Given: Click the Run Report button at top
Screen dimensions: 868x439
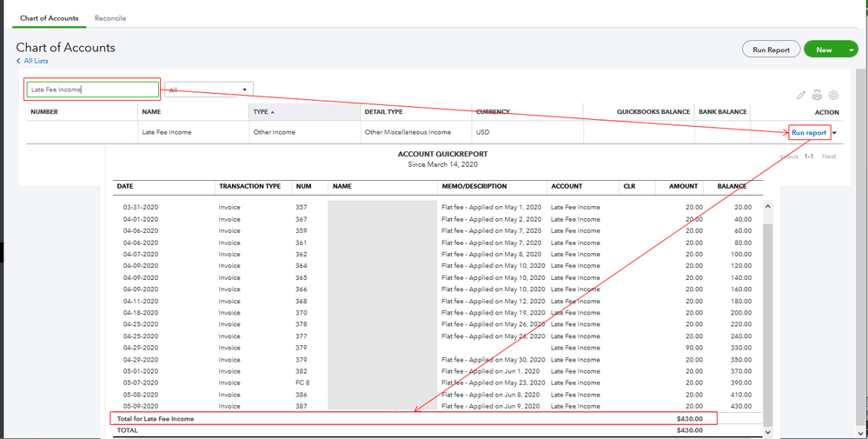Looking at the screenshot, I should (x=771, y=50).
